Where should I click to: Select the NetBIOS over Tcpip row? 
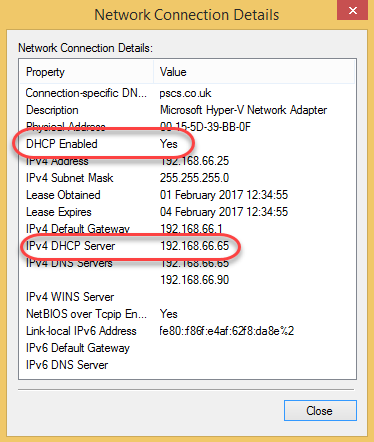[x=187, y=314]
